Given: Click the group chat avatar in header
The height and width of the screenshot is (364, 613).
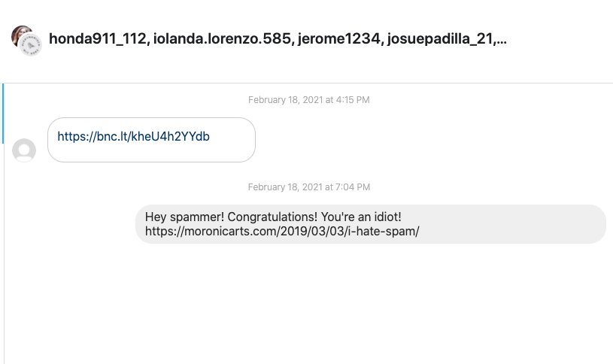Looking at the screenshot, I should tap(26, 41).
